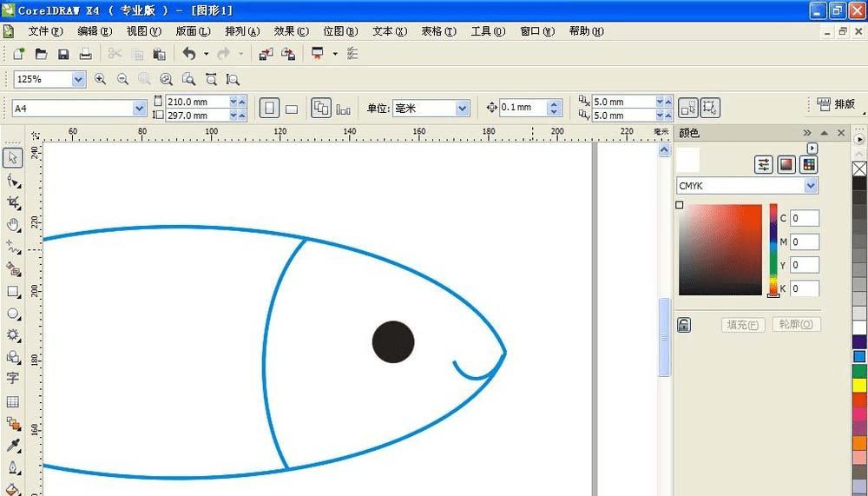Choose the Ellipse tool in the toolbox
Viewport: 868px width, 496px height.
[13, 314]
